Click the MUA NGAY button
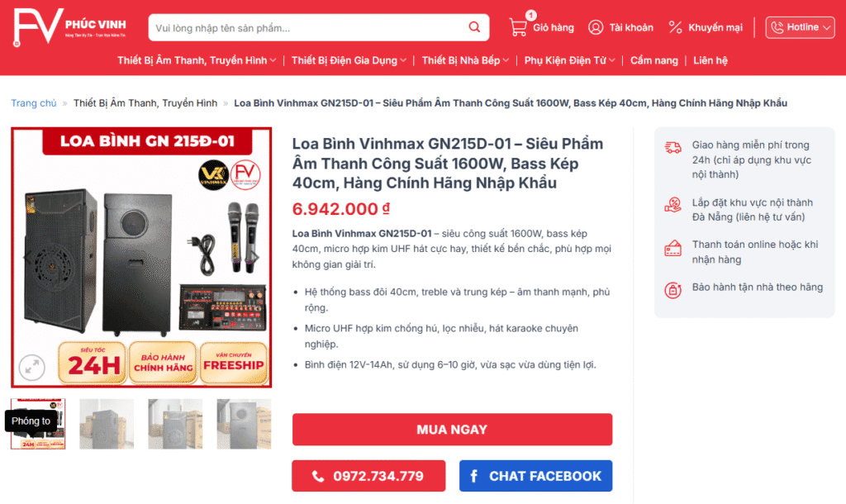 452,430
